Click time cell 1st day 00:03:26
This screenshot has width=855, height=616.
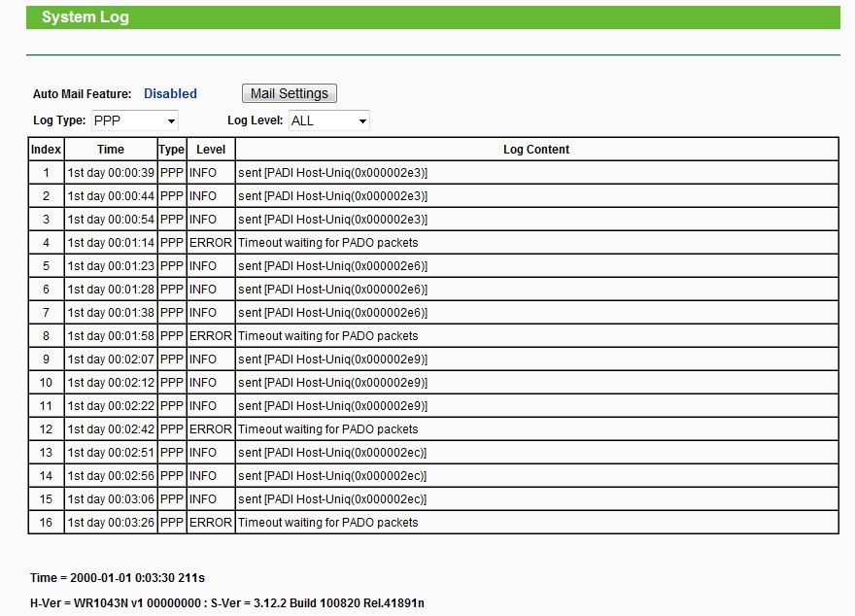pyautogui.click(x=111, y=522)
